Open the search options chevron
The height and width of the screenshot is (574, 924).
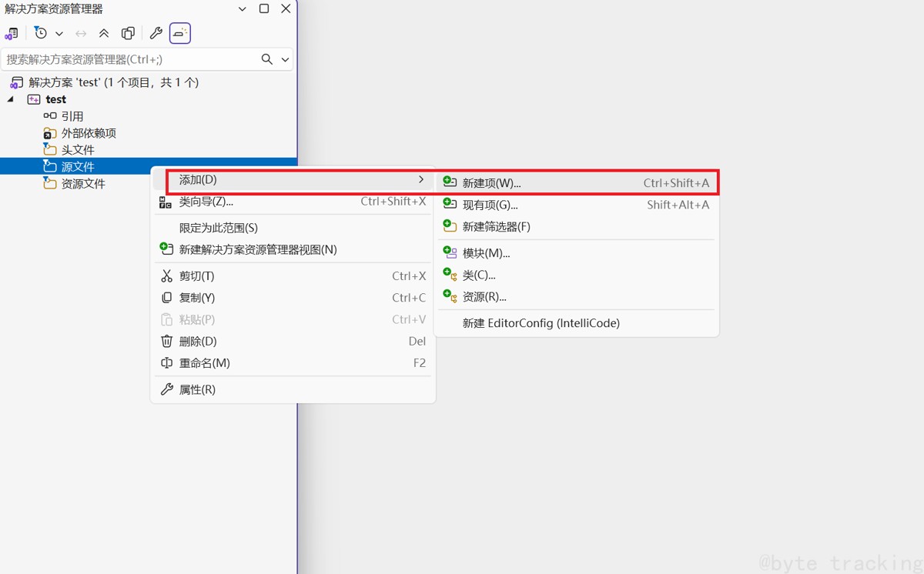click(x=284, y=59)
